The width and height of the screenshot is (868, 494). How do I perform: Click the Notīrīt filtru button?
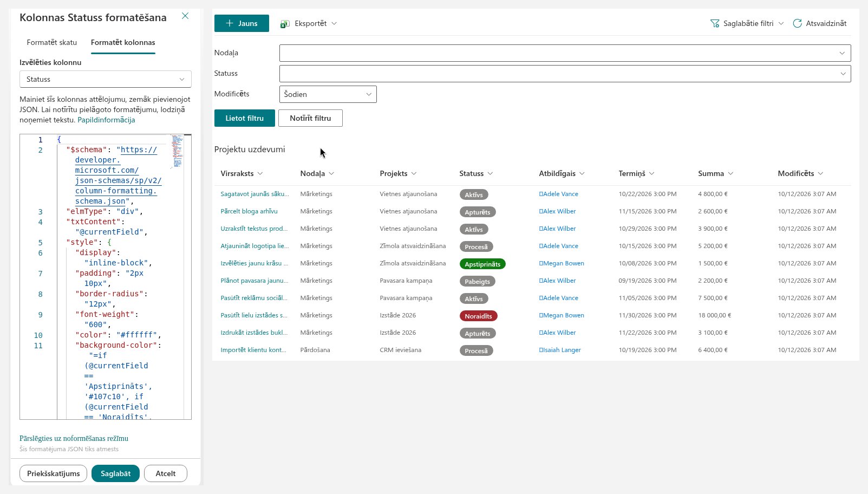[310, 118]
